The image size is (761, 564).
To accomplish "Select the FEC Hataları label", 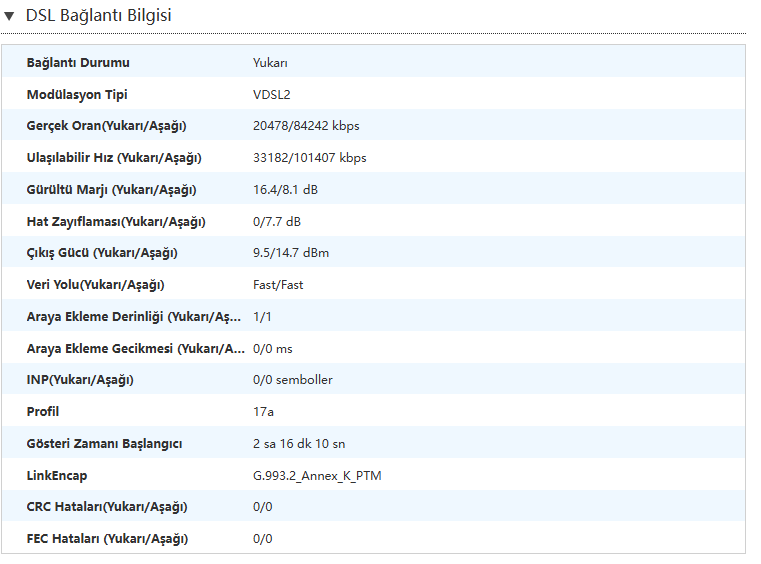I will pos(107,539).
